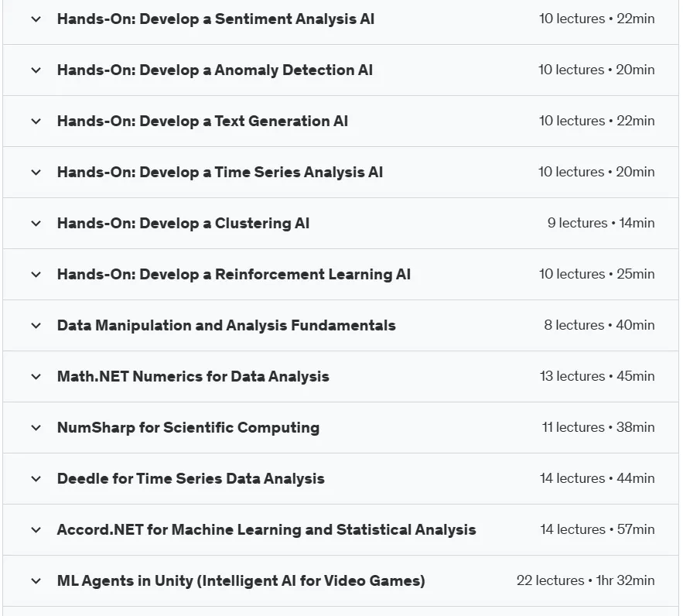683x616 pixels.
Task: Expand the Sentiment Analysis AI section chevron
Action: 36,19
